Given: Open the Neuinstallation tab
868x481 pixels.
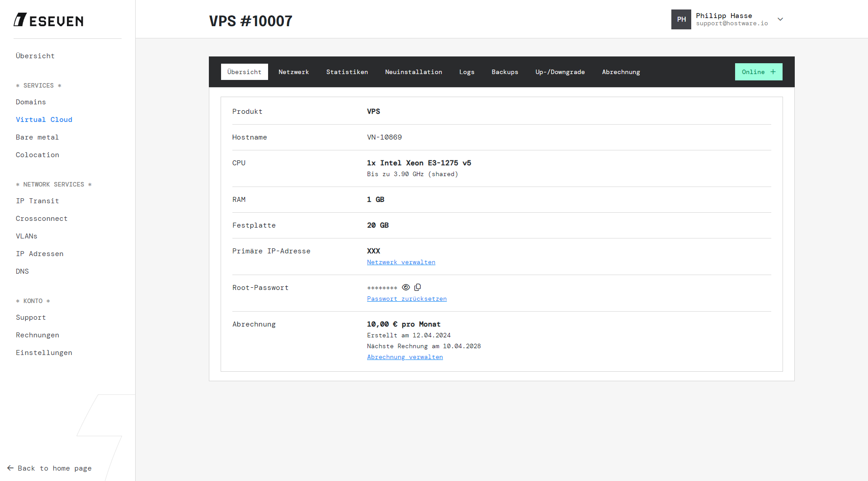Looking at the screenshot, I should point(414,72).
